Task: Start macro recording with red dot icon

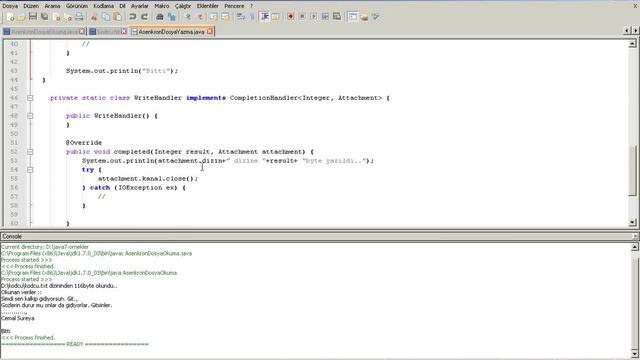Action: click(290, 17)
